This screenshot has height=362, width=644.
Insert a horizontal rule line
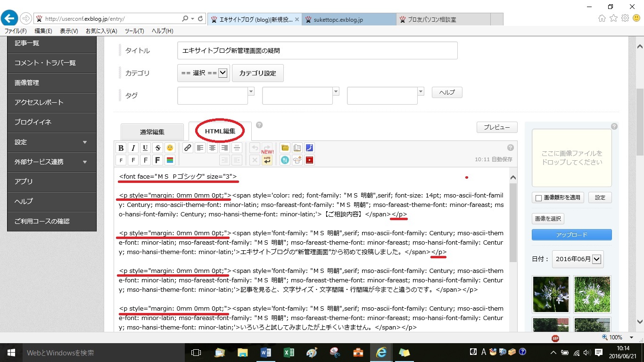pos(237,148)
